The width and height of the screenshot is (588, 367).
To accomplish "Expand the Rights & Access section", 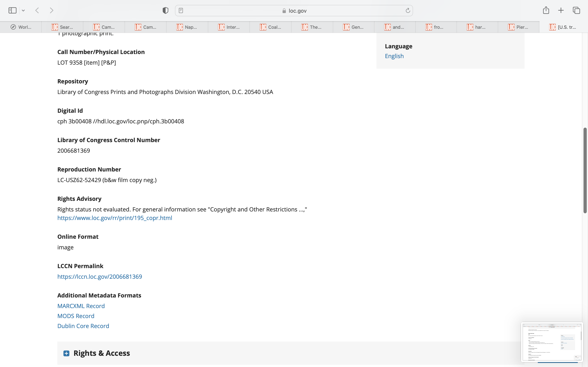I will pos(66,353).
